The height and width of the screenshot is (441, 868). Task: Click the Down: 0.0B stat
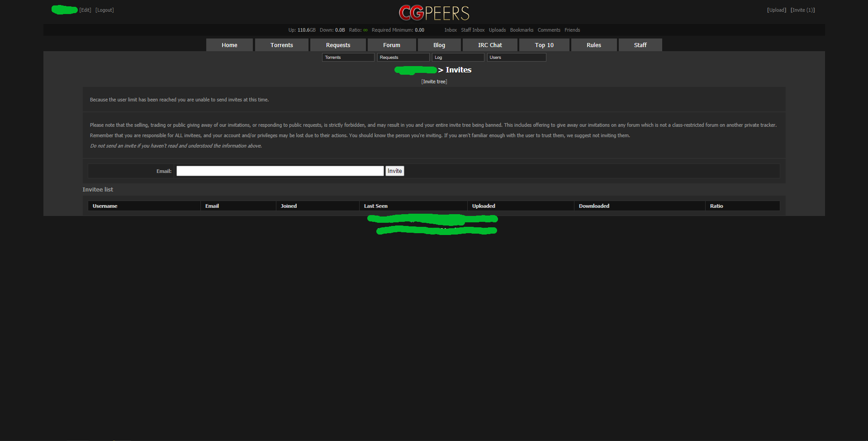pos(332,30)
